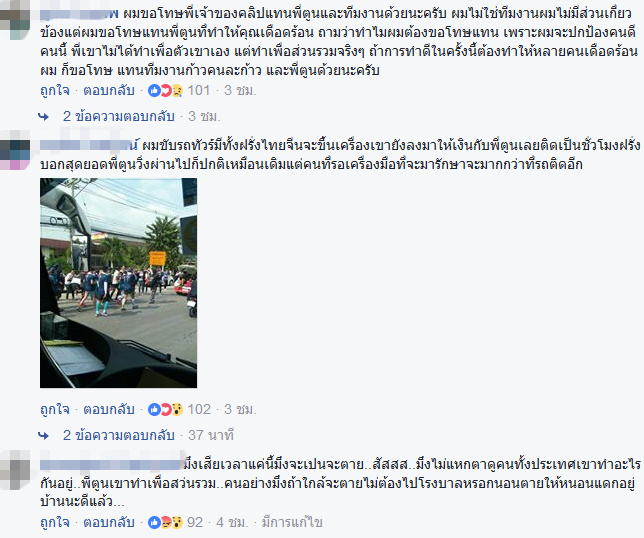Click the 4 ชม. timestamp on third comment

click(x=232, y=522)
